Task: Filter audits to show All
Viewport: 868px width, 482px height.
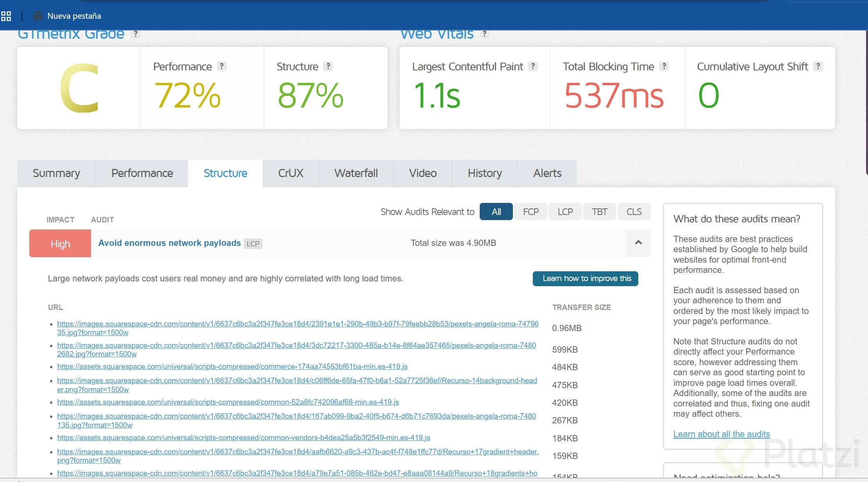Action: tap(496, 211)
